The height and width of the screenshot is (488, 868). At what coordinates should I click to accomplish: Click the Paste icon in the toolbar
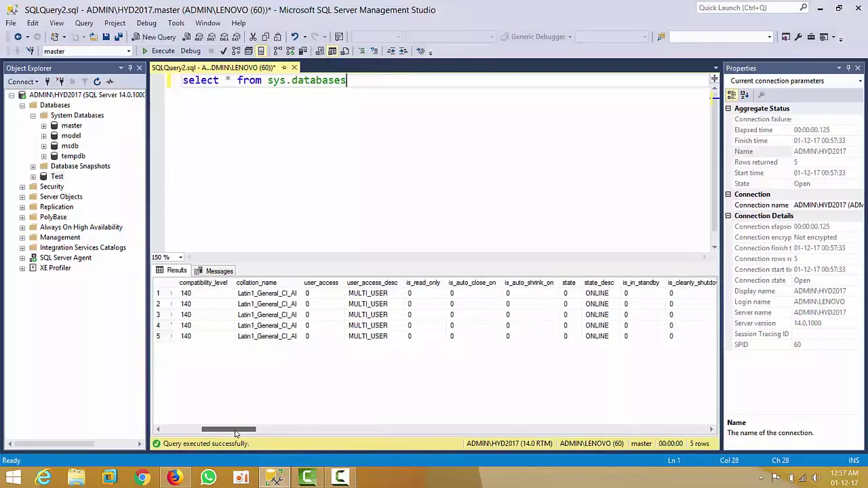pos(277,37)
